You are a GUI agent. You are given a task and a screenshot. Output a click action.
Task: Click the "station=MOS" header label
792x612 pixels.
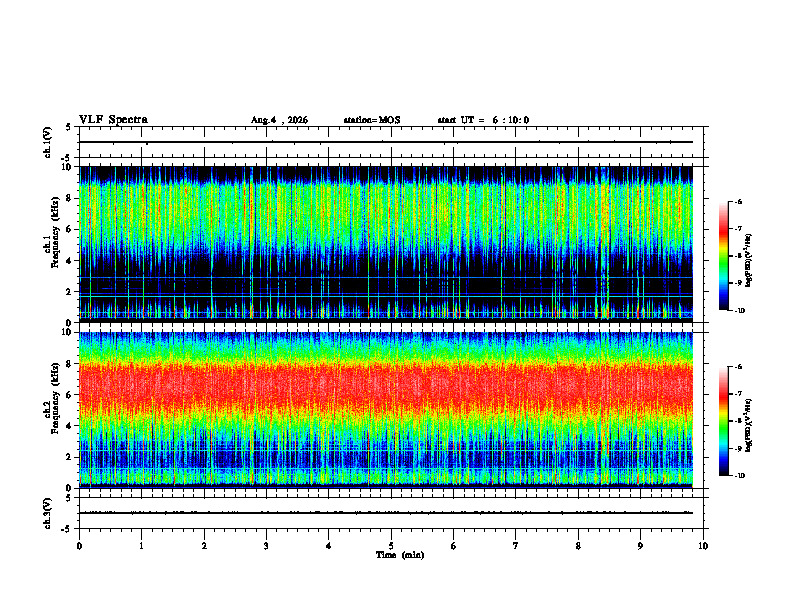click(372, 120)
